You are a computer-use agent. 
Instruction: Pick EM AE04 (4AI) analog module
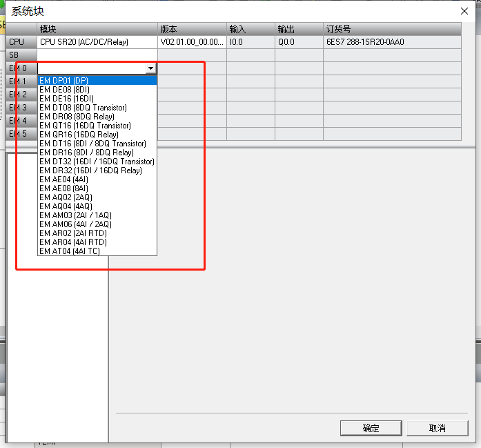tap(97, 179)
